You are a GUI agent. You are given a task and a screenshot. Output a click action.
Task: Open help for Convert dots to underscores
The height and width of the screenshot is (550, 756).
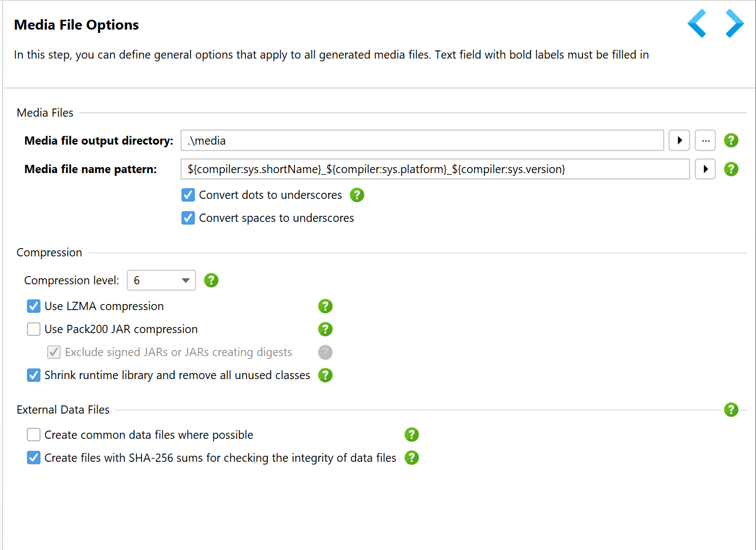click(357, 194)
